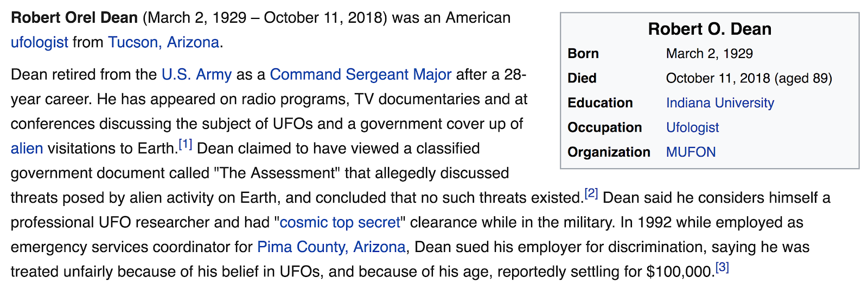Click the Died date in the infobox
This screenshot has height=290, width=868.
point(749,79)
